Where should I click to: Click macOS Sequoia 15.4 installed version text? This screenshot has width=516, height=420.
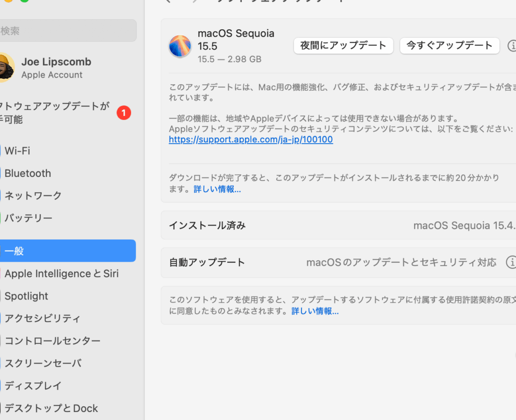point(464,225)
